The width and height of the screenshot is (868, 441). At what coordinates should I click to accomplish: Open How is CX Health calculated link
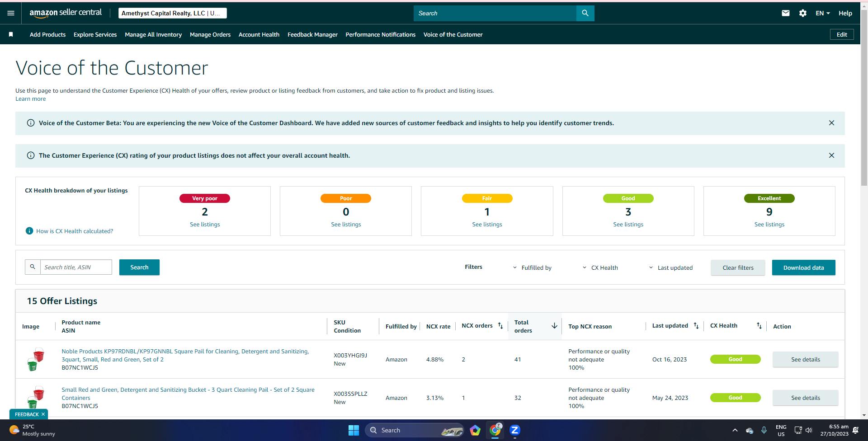(75, 231)
